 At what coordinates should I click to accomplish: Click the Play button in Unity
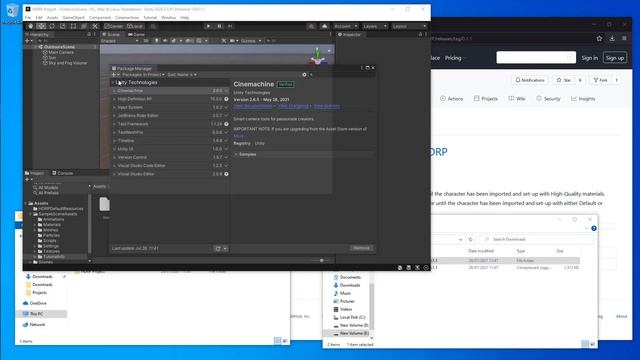tap(208, 26)
